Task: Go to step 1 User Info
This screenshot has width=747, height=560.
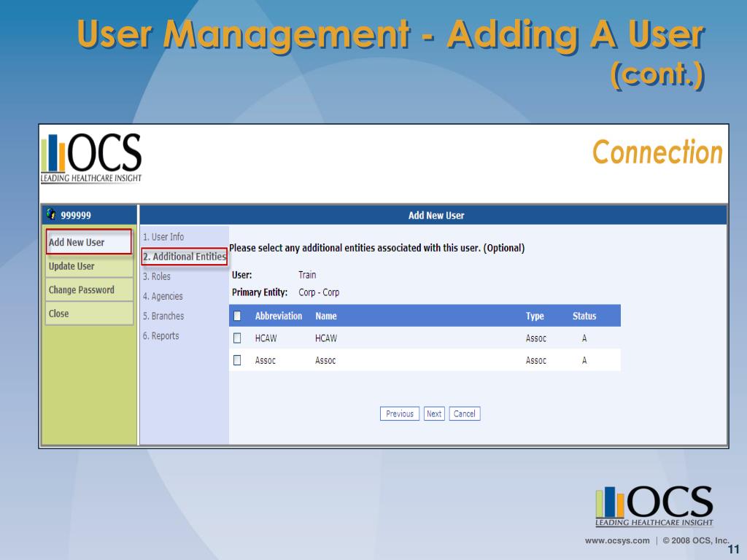Action: pyautogui.click(x=163, y=237)
